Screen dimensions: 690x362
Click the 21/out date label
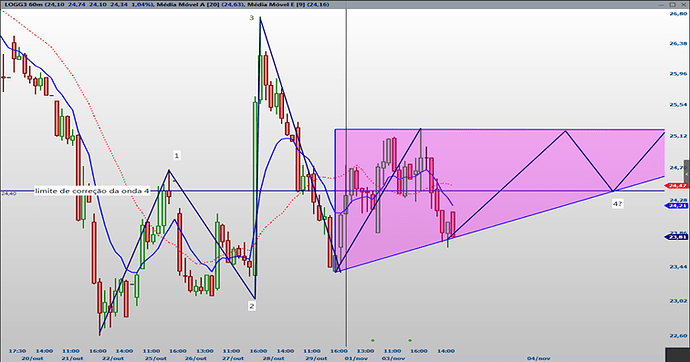72,358
